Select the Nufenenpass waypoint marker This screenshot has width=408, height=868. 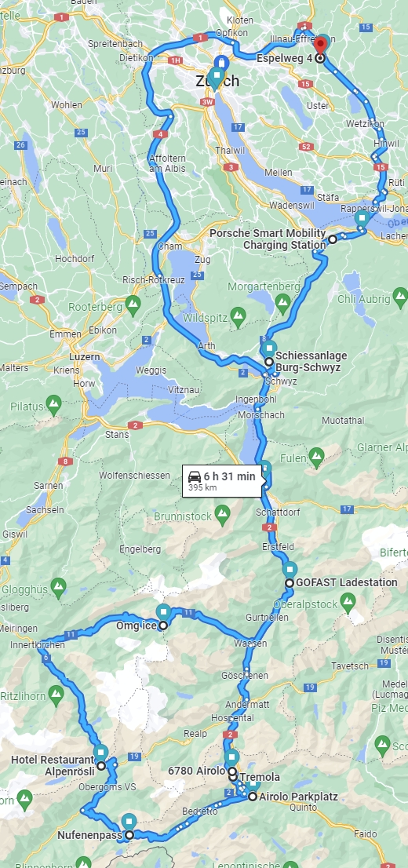129,835
